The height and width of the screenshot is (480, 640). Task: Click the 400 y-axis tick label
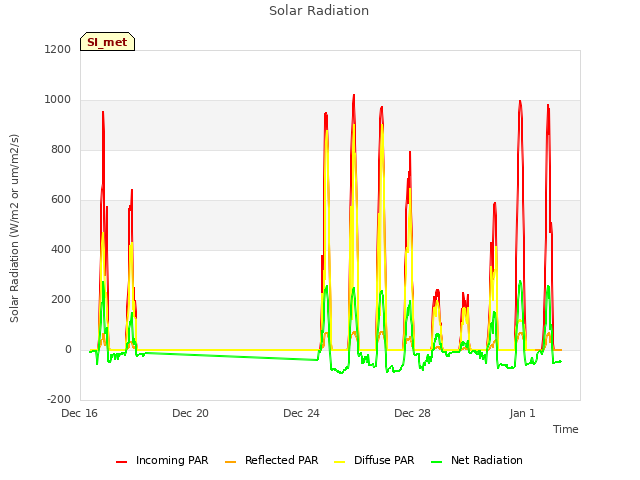61,249
